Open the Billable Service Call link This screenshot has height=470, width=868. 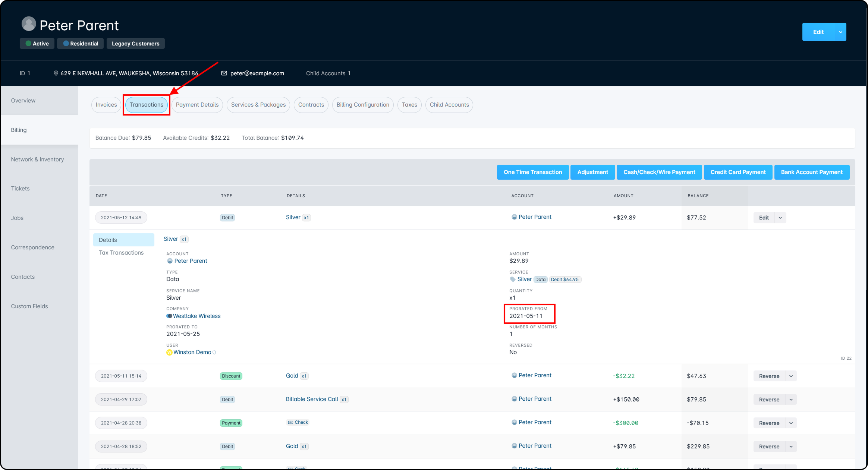[x=312, y=399]
